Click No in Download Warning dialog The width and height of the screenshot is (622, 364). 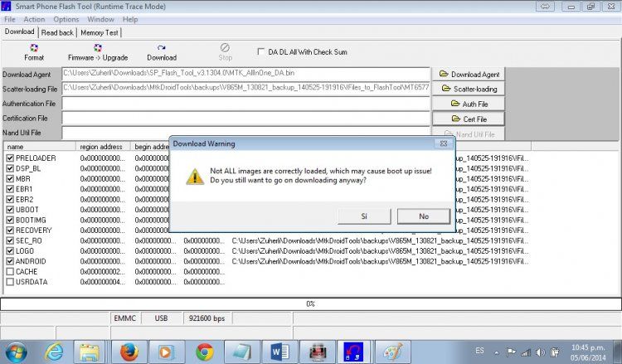pyautogui.click(x=424, y=216)
